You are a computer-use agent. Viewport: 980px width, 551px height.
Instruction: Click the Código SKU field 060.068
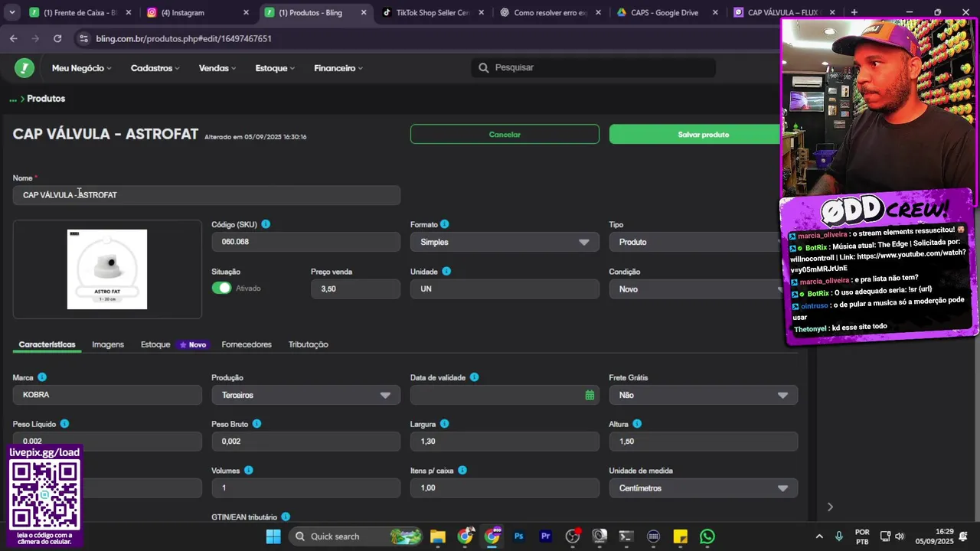[x=305, y=242]
